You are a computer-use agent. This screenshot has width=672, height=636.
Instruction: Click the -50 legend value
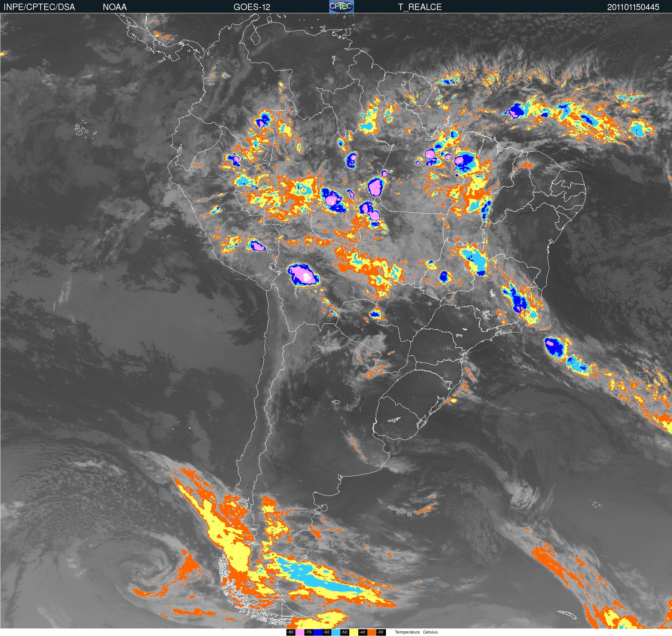(x=344, y=632)
